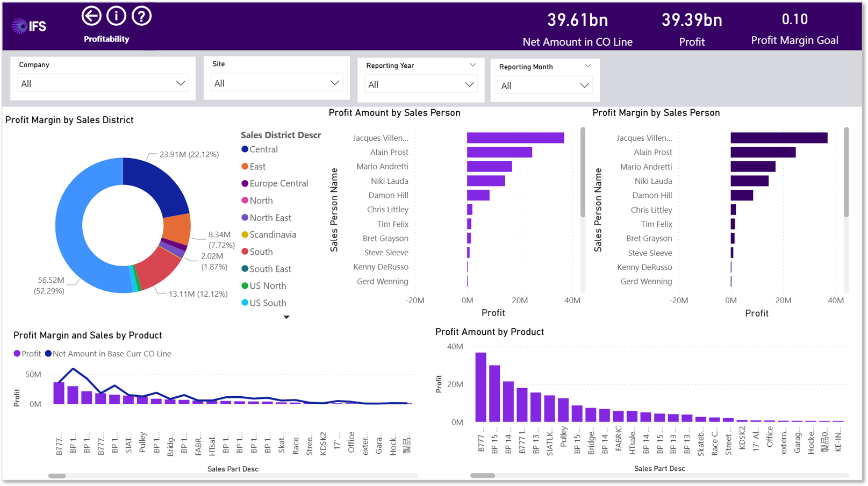Click the Profit card showing 39.39bn

tap(692, 29)
